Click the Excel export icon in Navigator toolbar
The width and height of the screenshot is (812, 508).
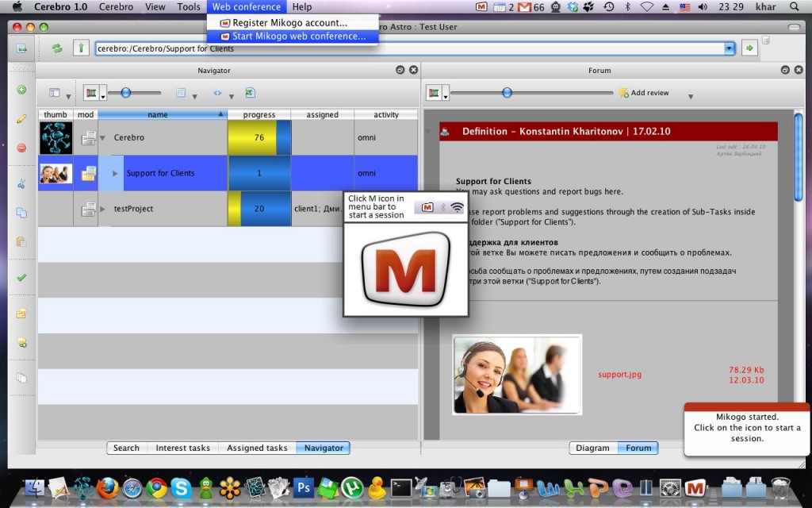(250, 93)
